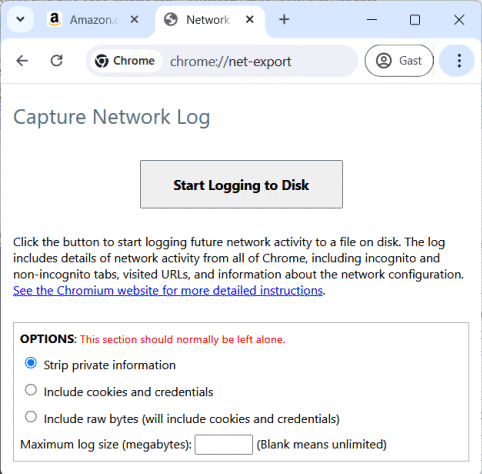Open the Chromium website instructions link

168,291
